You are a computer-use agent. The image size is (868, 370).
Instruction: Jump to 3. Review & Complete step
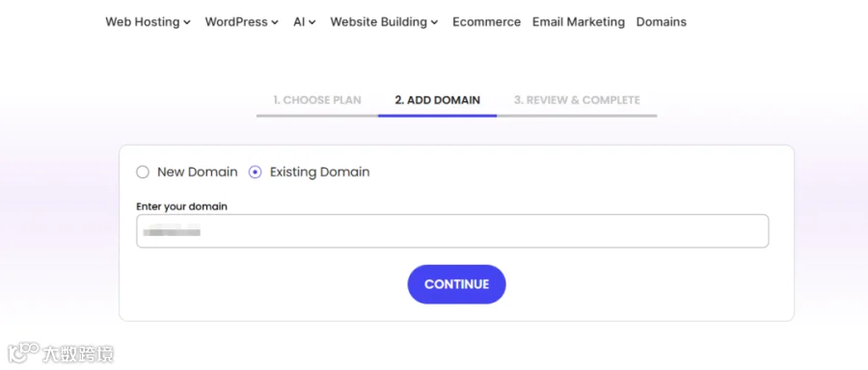click(577, 100)
